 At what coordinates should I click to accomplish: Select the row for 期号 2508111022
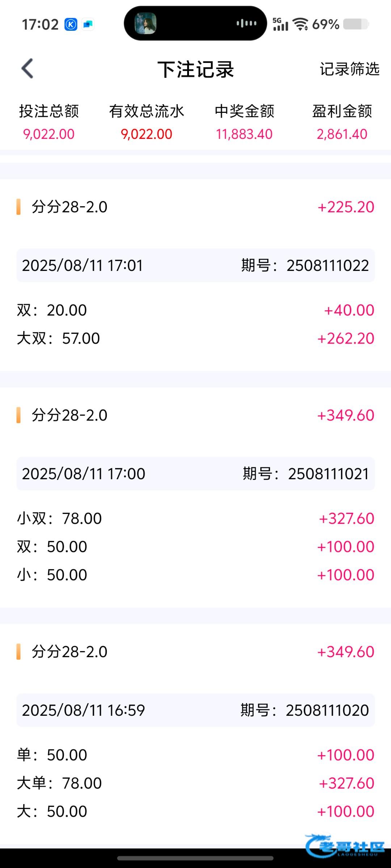click(195, 265)
